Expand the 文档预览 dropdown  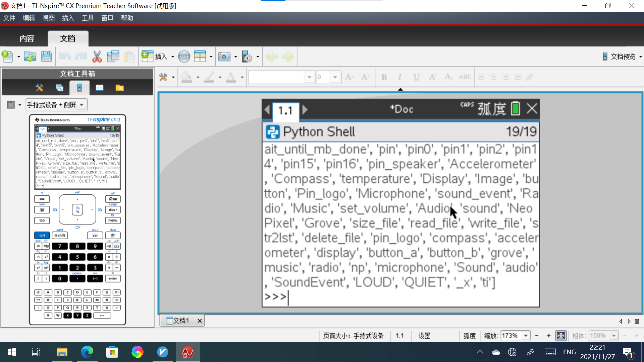[x=640, y=57]
